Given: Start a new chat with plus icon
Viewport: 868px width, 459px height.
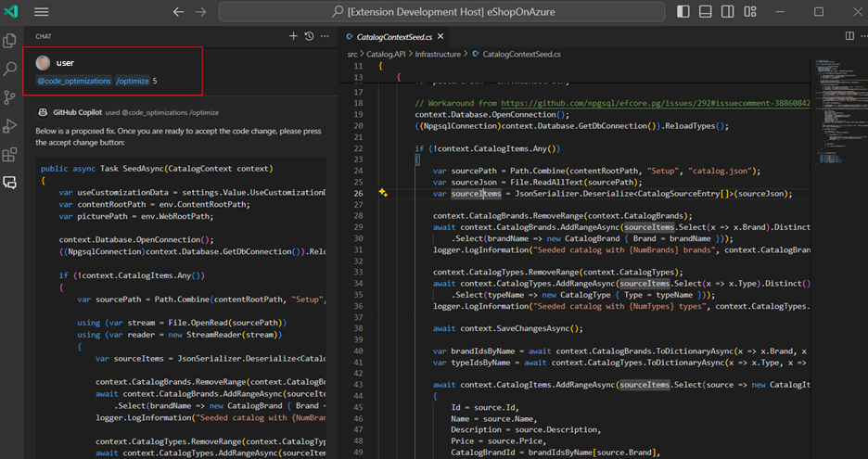Looking at the screenshot, I should 293,36.
